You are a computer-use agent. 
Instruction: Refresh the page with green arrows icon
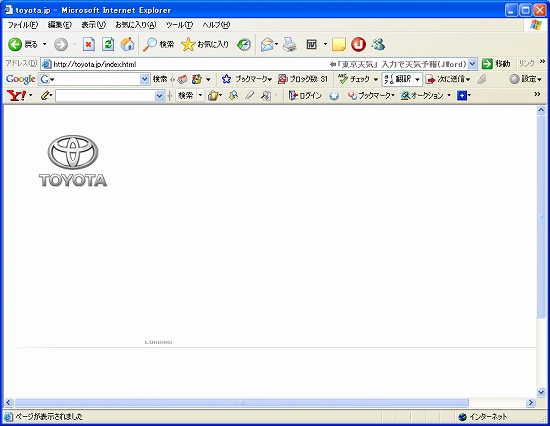click(108, 44)
